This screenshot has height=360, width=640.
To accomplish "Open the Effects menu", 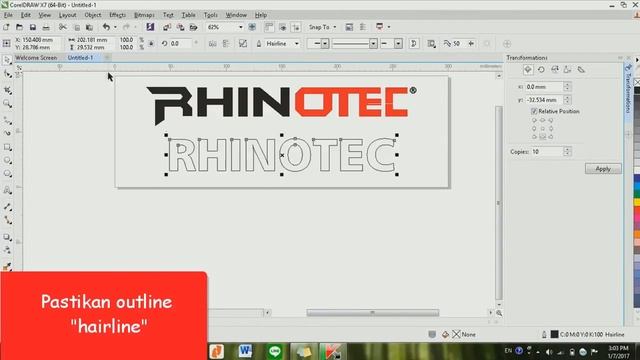I will 118,15.
